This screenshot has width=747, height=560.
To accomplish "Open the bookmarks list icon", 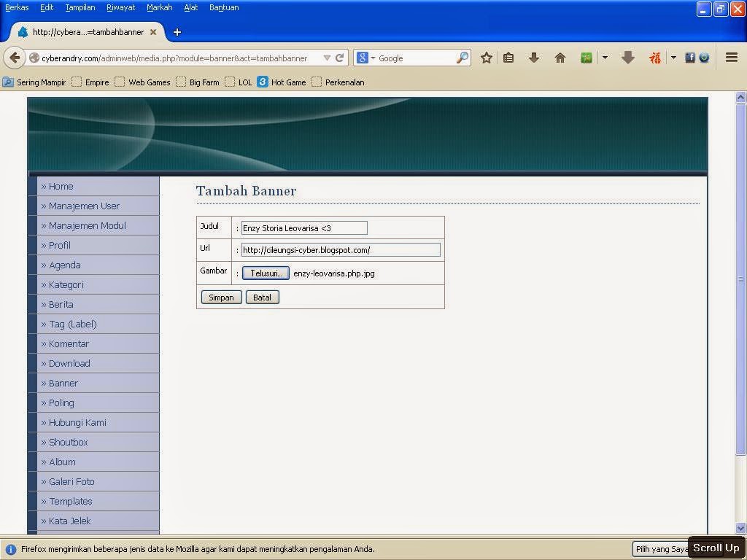I will (508, 58).
